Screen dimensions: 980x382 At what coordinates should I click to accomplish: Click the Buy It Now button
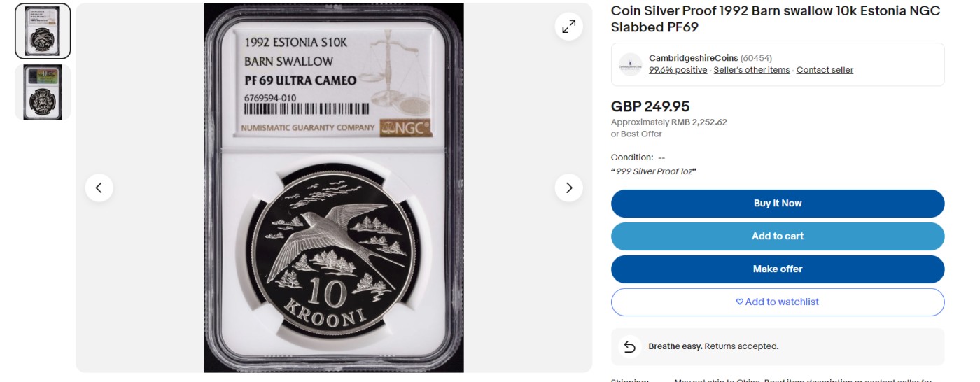pos(778,204)
